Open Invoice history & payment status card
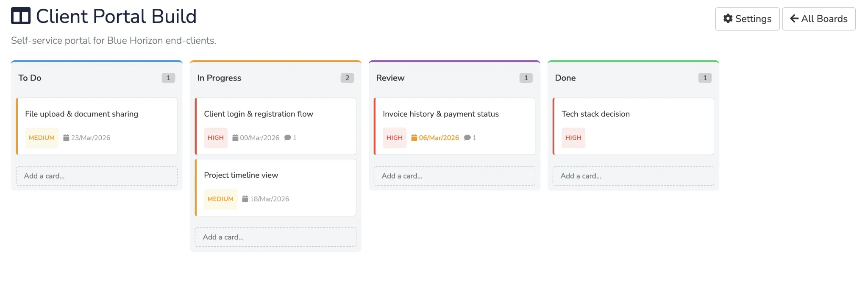The height and width of the screenshot is (298, 868). click(454, 126)
